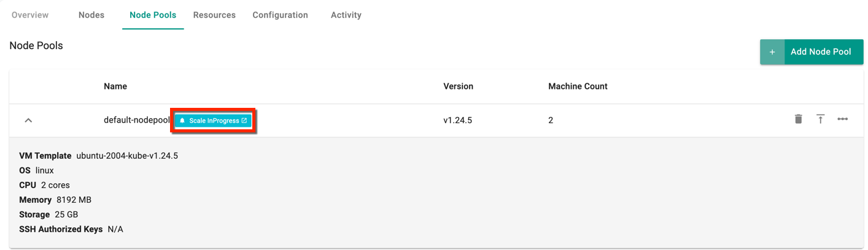Click the Add Node Pool button
868x250 pixels.
(812, 52)
